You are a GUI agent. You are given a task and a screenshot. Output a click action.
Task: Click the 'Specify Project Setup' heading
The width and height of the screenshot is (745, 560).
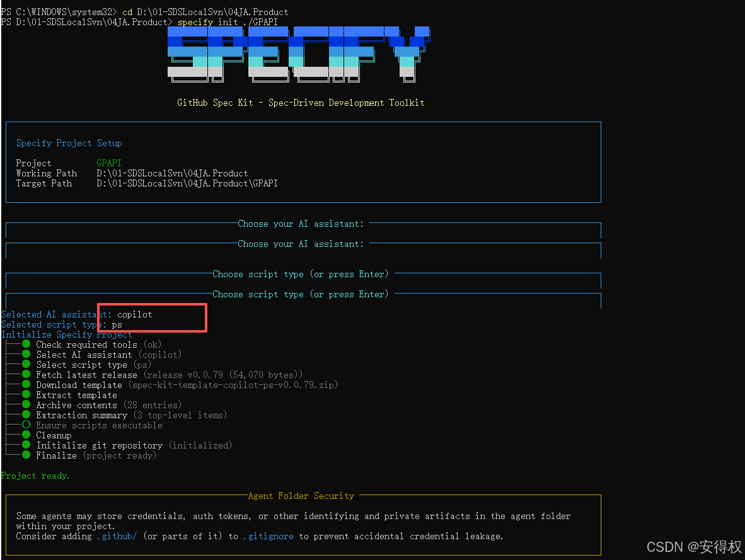click(x=69, y=143)
